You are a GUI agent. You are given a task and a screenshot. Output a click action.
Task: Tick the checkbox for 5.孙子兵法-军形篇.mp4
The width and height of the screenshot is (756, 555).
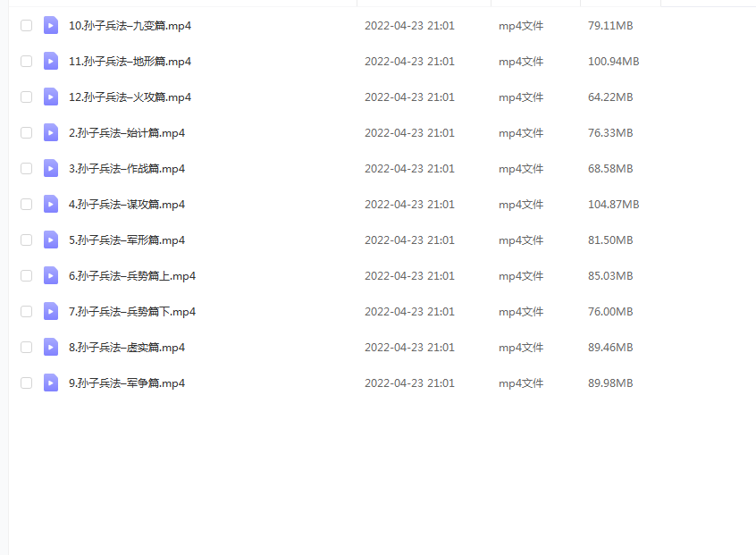click(27, 240)
